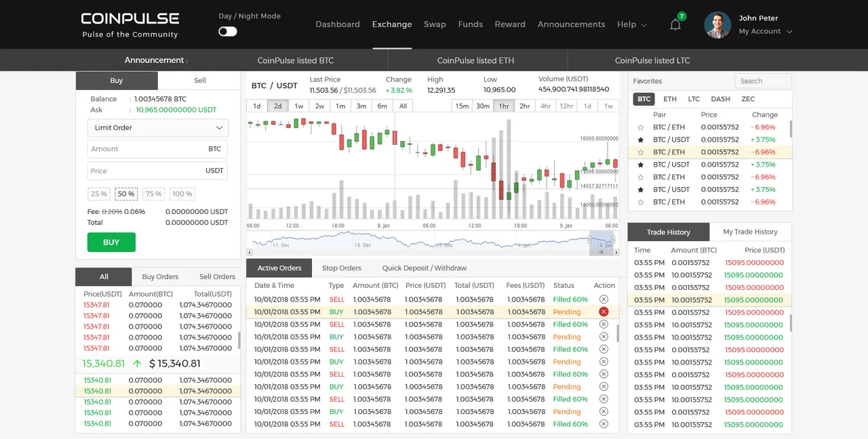This screenshot has width=868, height=439.
Task: Select the DASH market tab
Action: [720, 99]
